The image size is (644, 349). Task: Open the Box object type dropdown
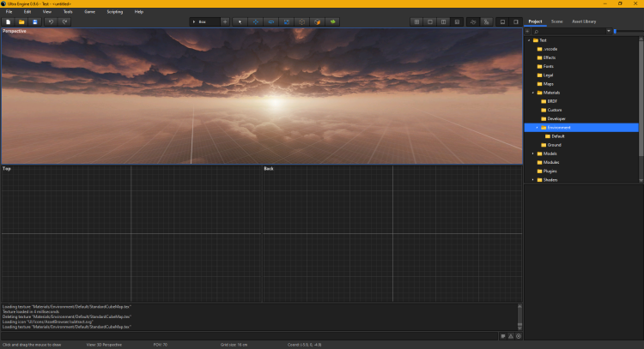point(204,21)
